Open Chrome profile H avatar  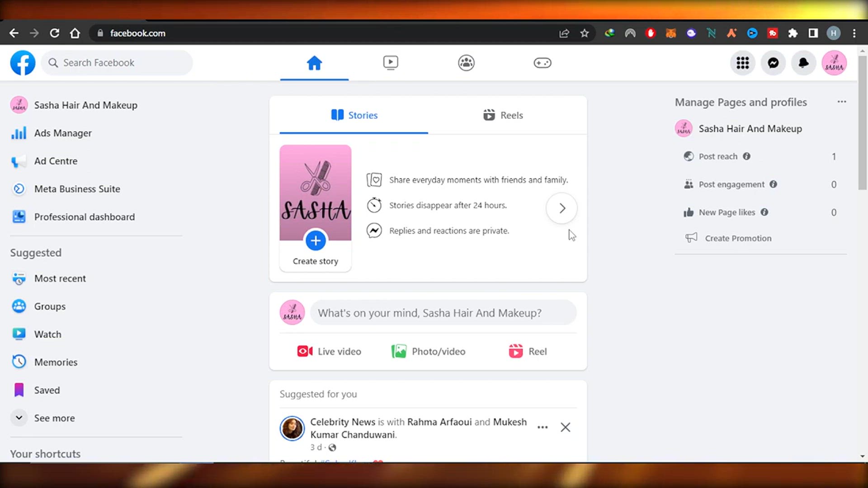(834, 33)
